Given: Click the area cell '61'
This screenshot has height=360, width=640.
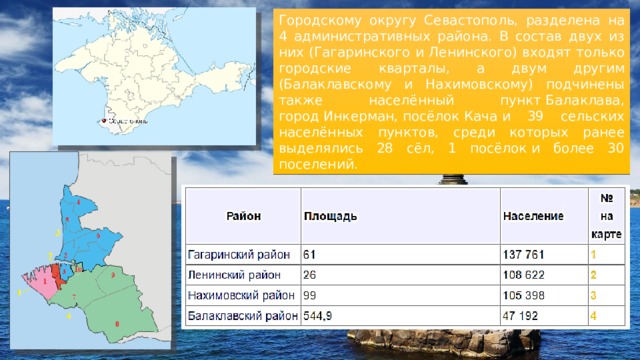Looking at the screenshot, I should [400, 255].
